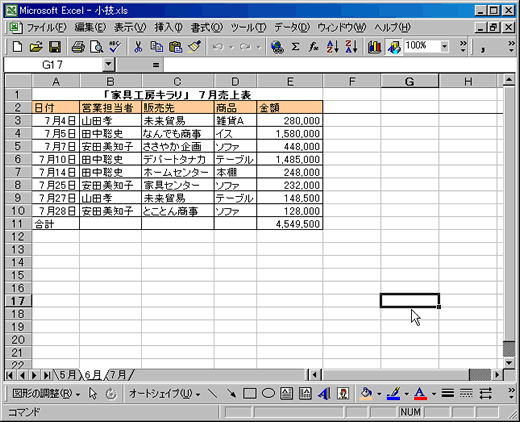
Task: Switch to the 5月 sheet tab
Action: click(67, 375)
